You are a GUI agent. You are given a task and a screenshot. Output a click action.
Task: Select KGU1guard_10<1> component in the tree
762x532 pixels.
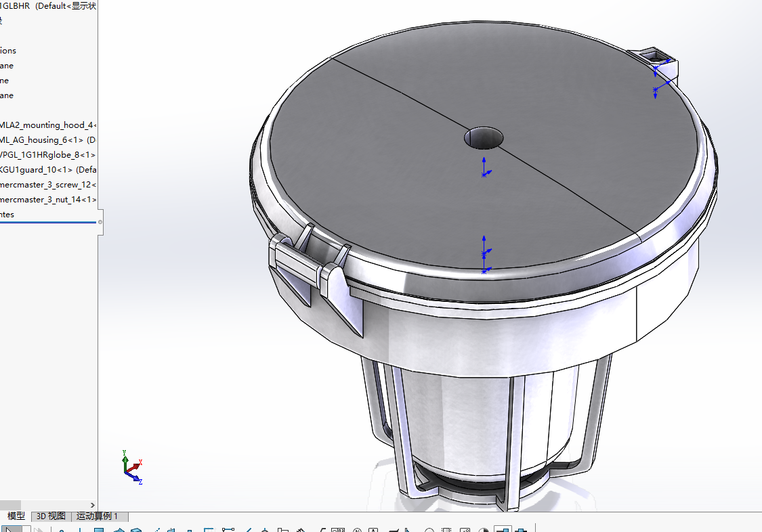coord(47,169)
